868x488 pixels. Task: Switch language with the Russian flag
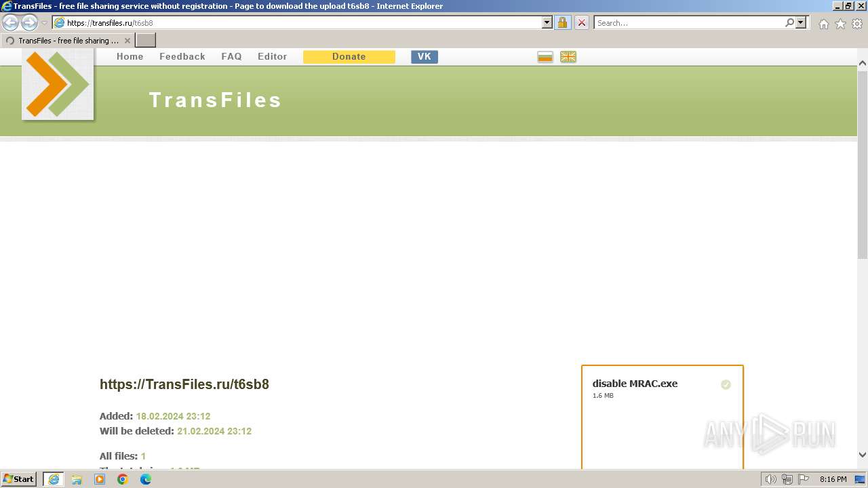pos(545,57)
